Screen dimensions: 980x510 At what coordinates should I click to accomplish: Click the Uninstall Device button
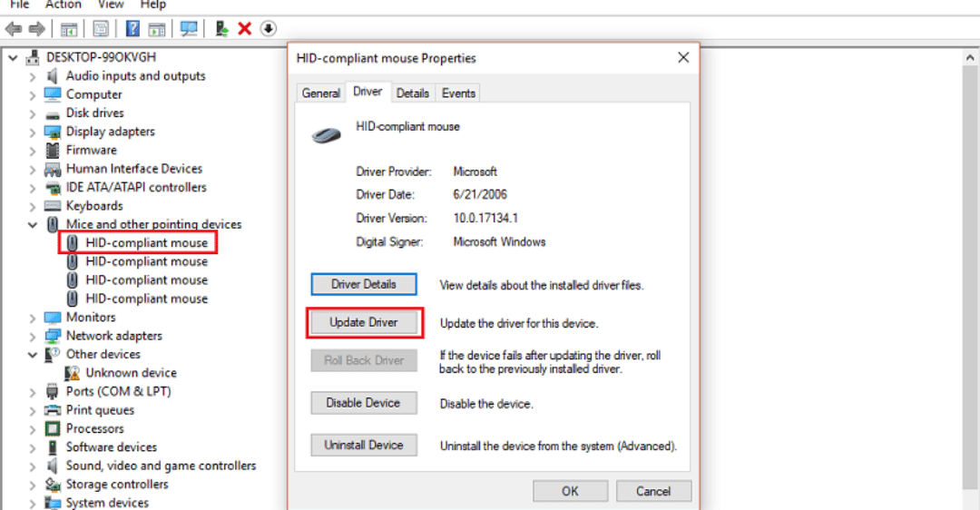364,445
